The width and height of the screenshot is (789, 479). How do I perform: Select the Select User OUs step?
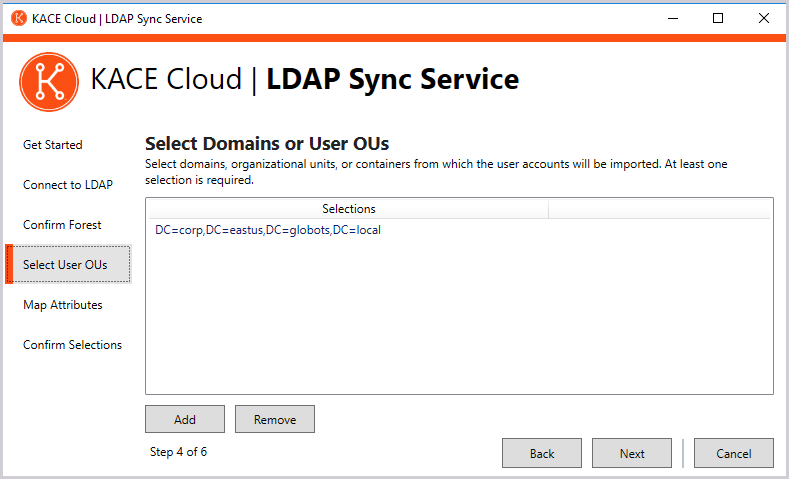coord(65,265)
